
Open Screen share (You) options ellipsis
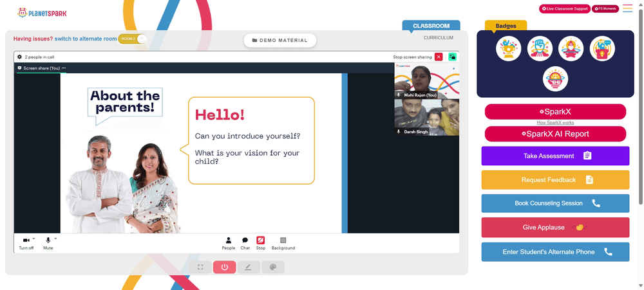pyautogui.click(x=64, y=68)
